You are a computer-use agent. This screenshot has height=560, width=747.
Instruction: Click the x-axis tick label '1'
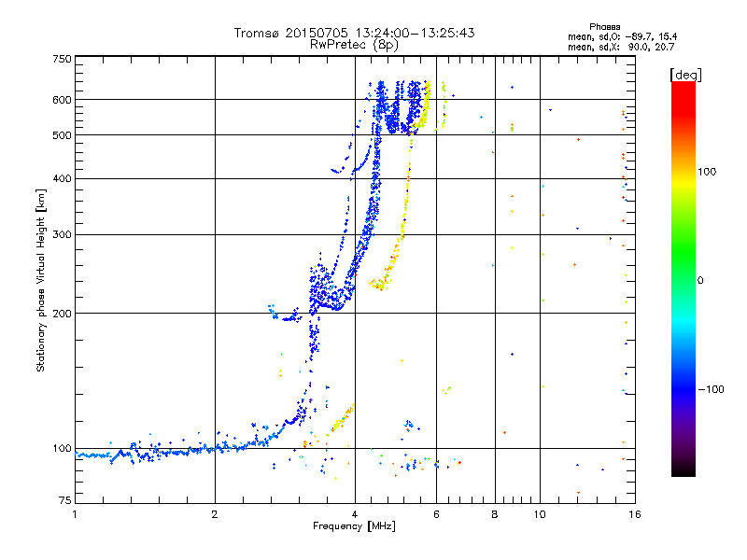75,514
